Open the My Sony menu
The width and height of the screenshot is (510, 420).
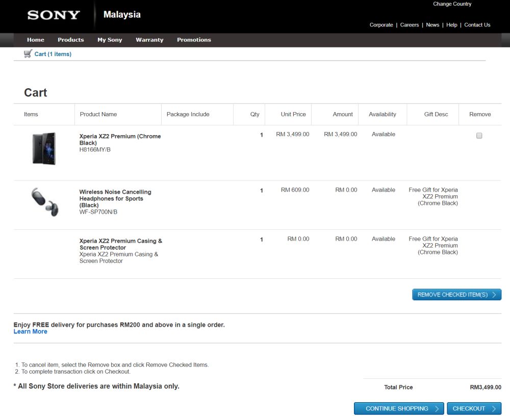tap(110, 40)
